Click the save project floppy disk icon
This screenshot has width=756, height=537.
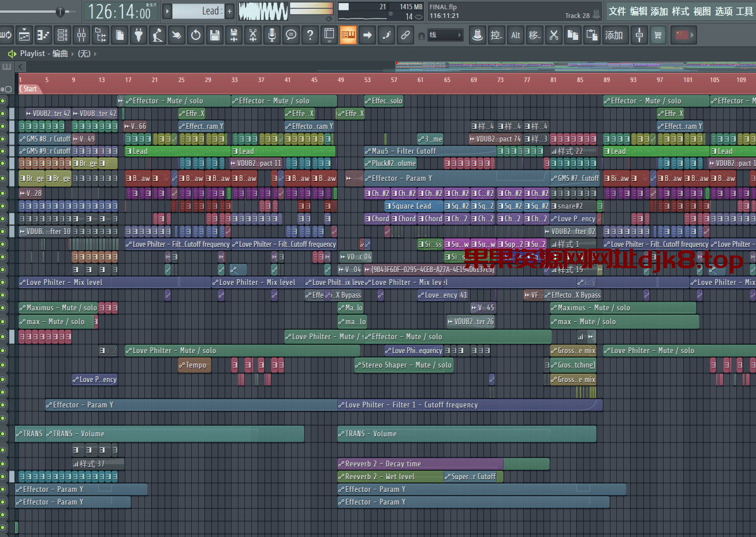coord(215,35)
